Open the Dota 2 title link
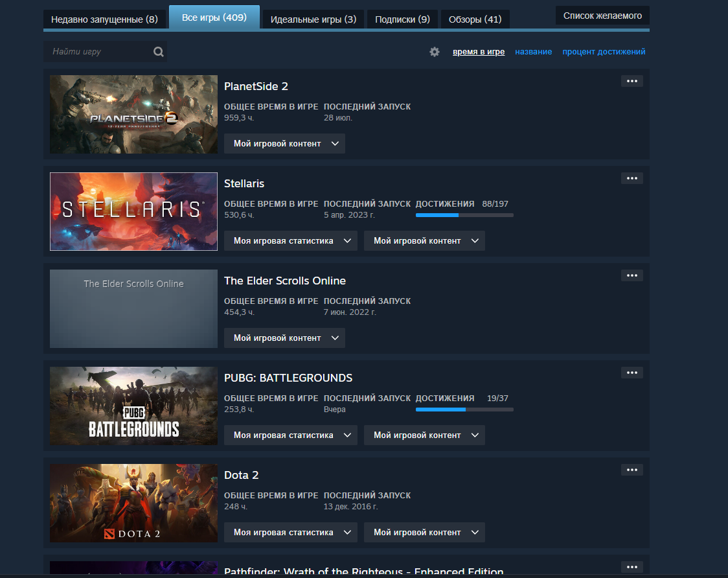728x578 pixels. point(242,475)
